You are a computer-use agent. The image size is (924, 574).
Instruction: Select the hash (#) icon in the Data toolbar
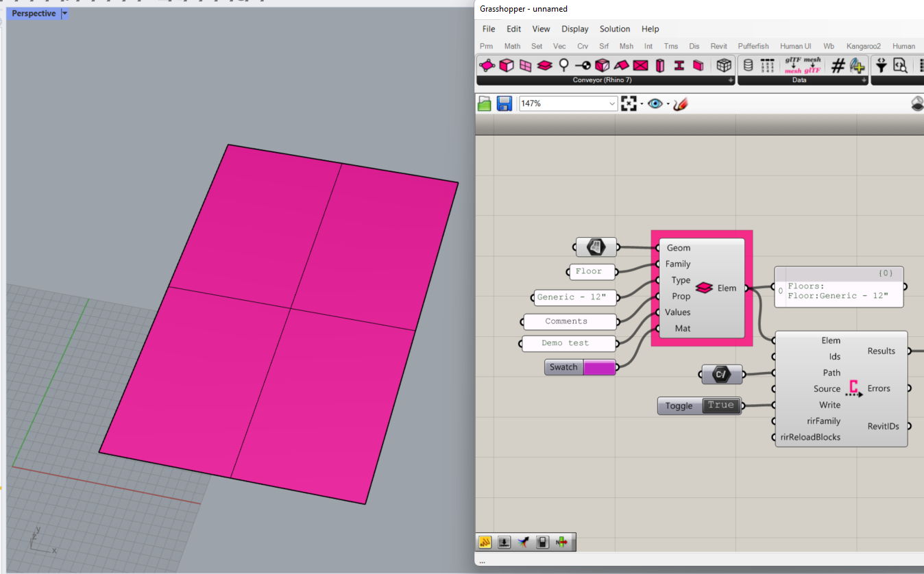[838, 66]
